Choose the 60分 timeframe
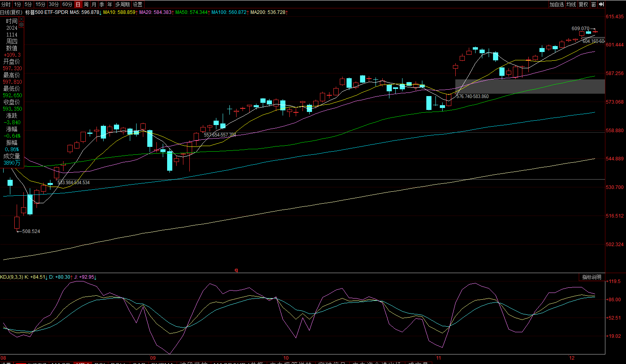 point(67,4)
